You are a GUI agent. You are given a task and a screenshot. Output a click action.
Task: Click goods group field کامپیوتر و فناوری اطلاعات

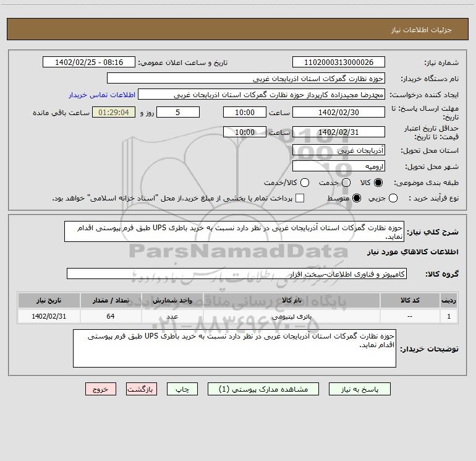coord(237,274)
